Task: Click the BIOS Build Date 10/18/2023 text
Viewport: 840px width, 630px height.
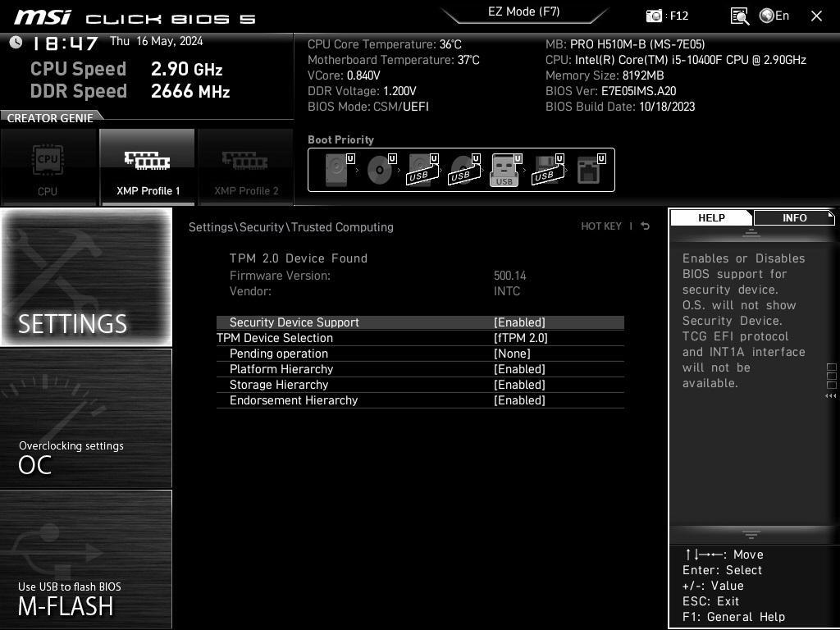Action: pos(620,107)
